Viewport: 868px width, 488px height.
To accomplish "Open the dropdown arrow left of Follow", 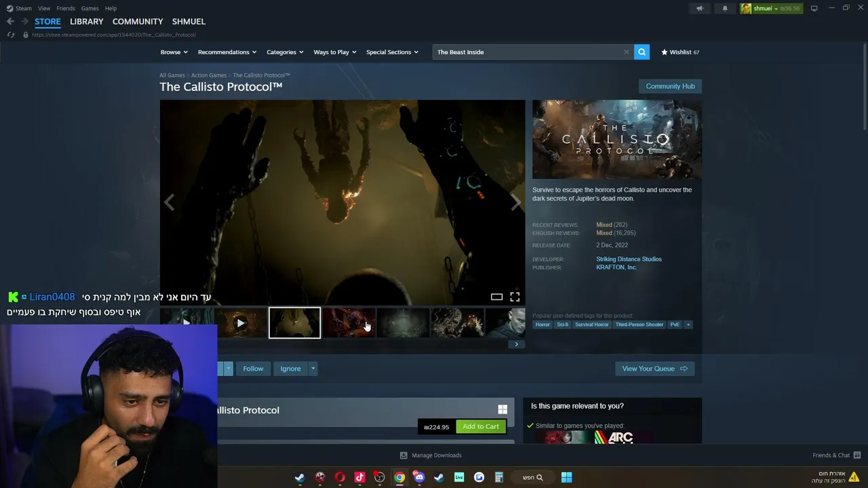I will [229, 369].
